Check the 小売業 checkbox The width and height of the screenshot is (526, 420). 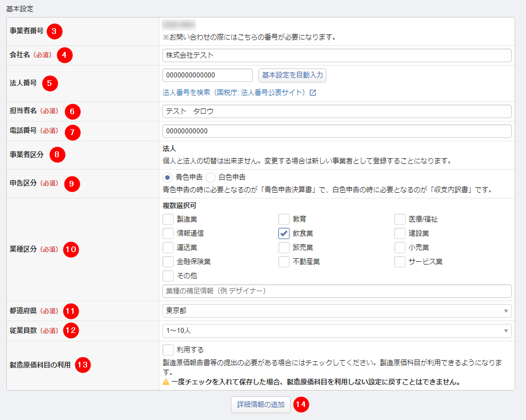point(400,248)
